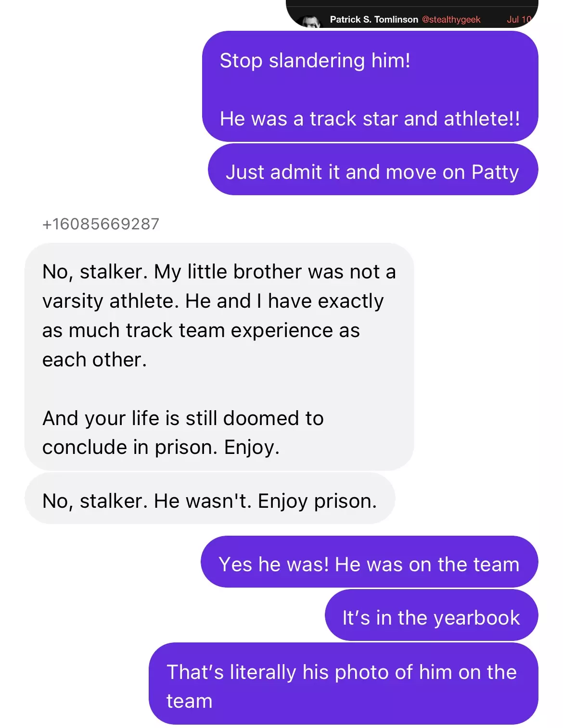Image resolution: width=563 pixels, height=728 pixels.
Task: Tap 'My little brother was not a varsity athlete' paragraph
Action: (219, 315)
